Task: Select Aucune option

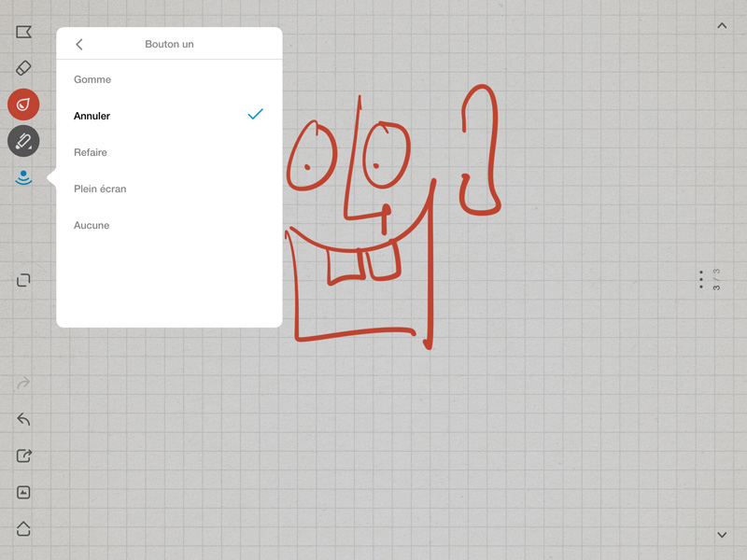Action: click(169, 225)
